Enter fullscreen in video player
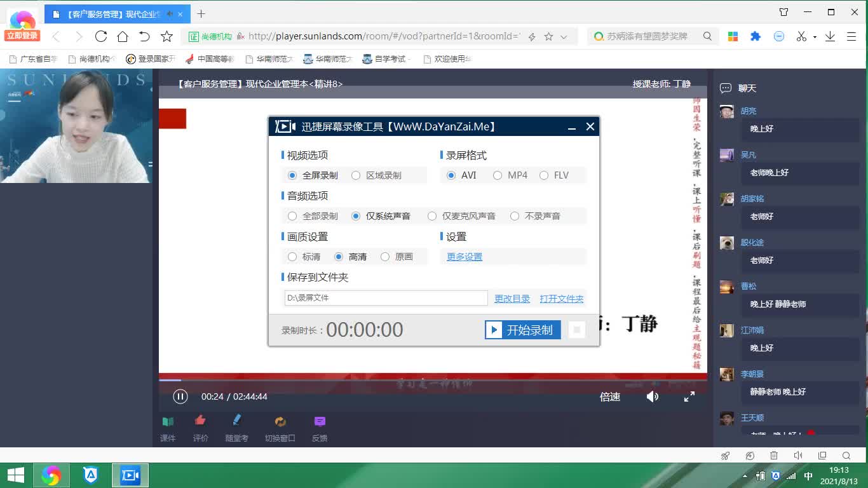This screenshot has width=868, height=488. (x=689, y=396)
